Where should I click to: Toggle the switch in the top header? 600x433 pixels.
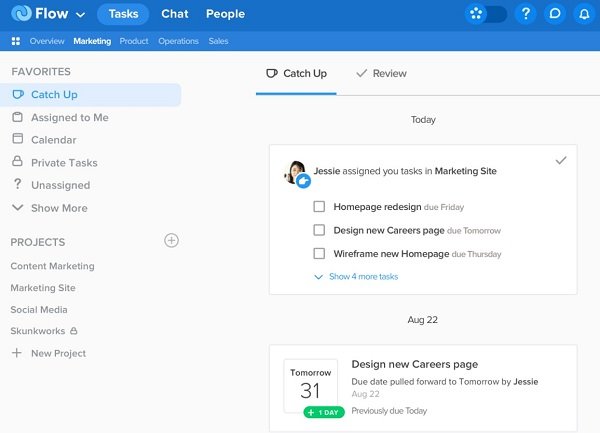pos(486,14)
